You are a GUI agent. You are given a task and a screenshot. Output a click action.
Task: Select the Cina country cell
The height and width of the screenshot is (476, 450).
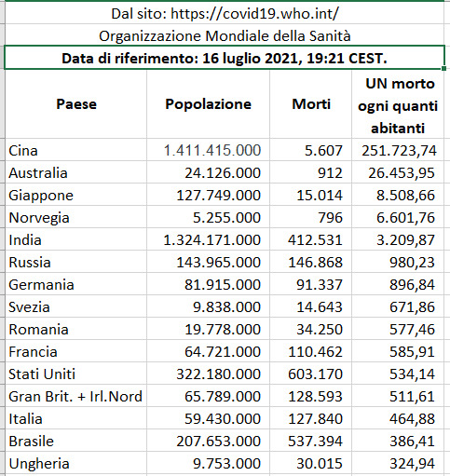click(x=75, y=150)
